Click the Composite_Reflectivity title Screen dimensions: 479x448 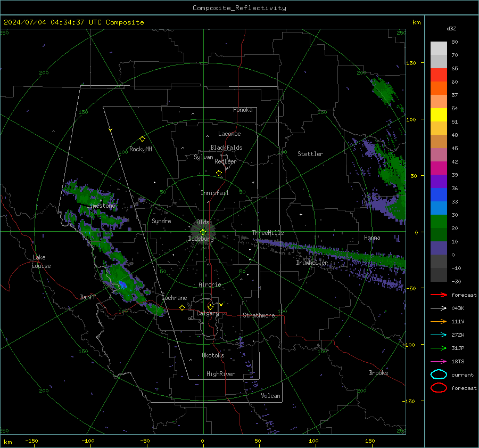pyautogui.click(x=239, y=8)
